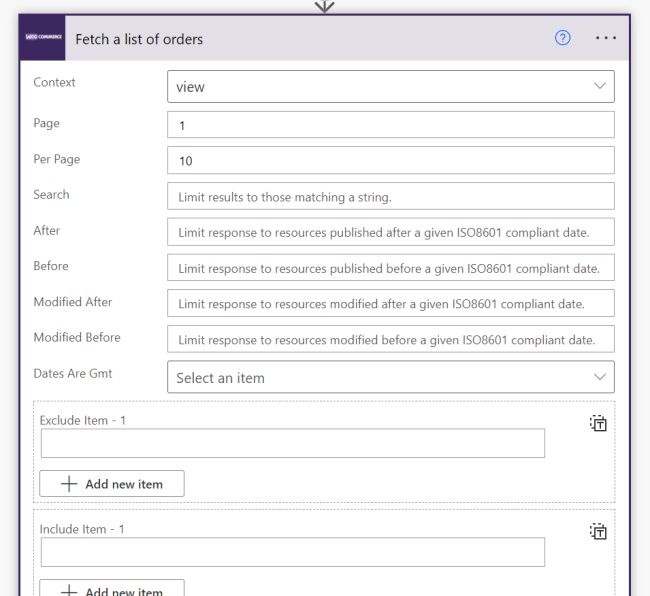Click the WooCommerce connector icon

(x=43, y=38)
